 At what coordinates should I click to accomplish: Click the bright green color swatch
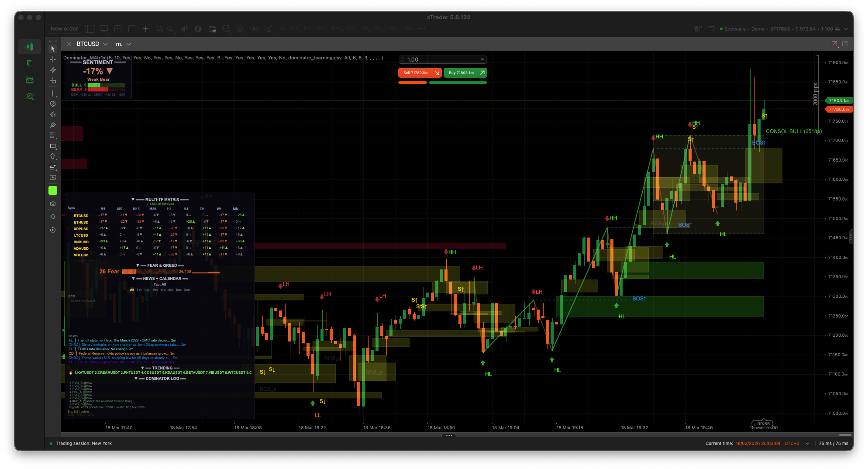(x=53, y=190)
